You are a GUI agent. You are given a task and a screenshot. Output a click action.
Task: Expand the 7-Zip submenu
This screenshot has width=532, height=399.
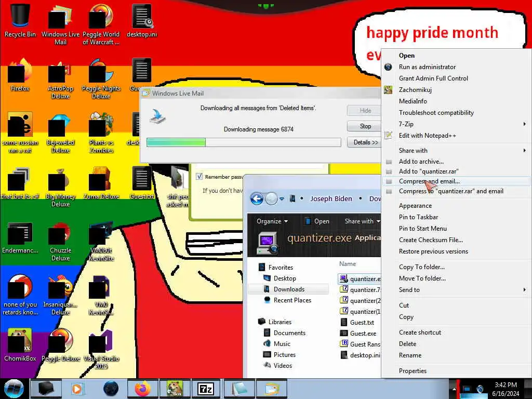(457, 124)
